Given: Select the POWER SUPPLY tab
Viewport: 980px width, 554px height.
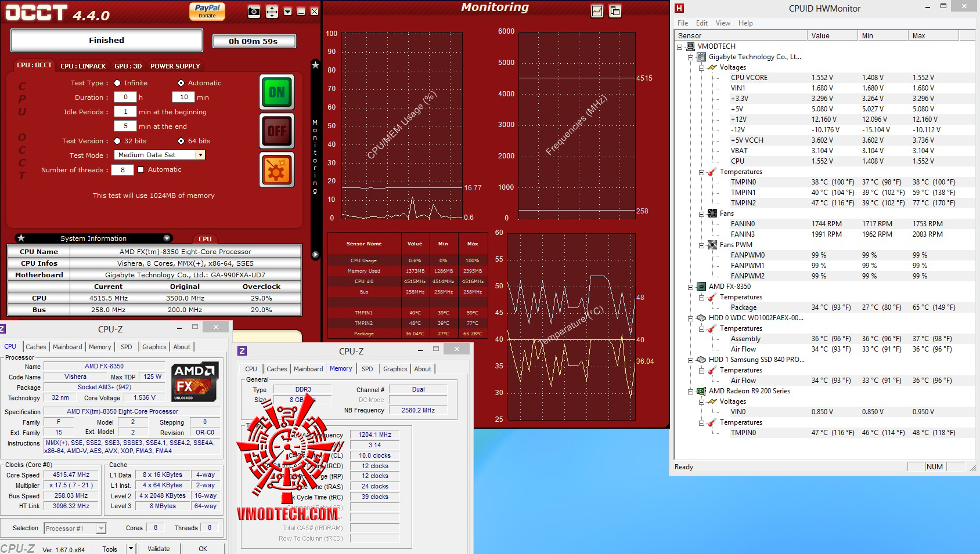Looking at the screenshot, I should tap(175, 66).
